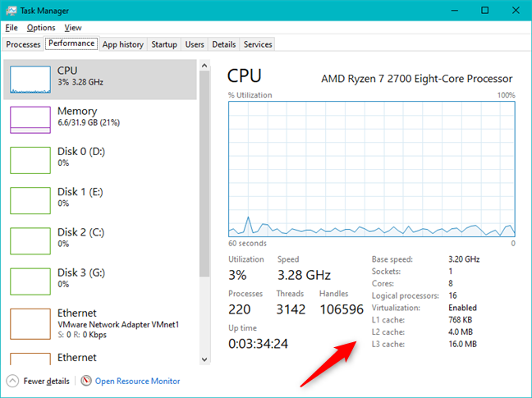
Task: Select the Memory usage thumbnail
Action: tap(30, 120)
